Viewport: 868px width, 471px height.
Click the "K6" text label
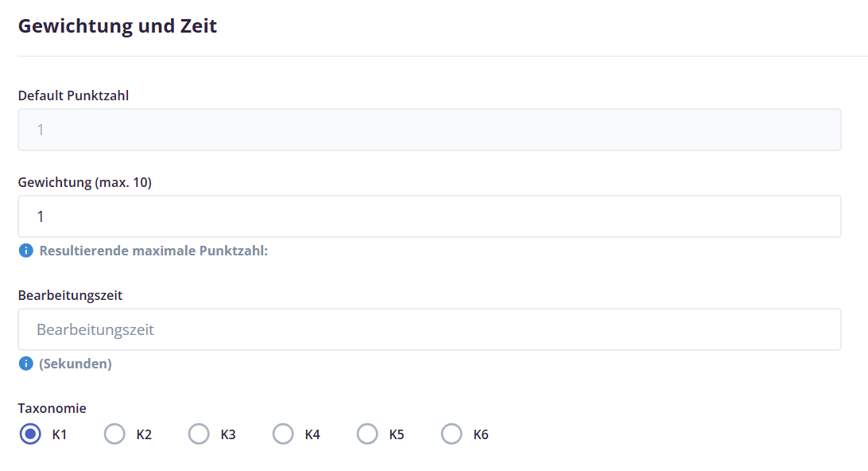(480, 434)
